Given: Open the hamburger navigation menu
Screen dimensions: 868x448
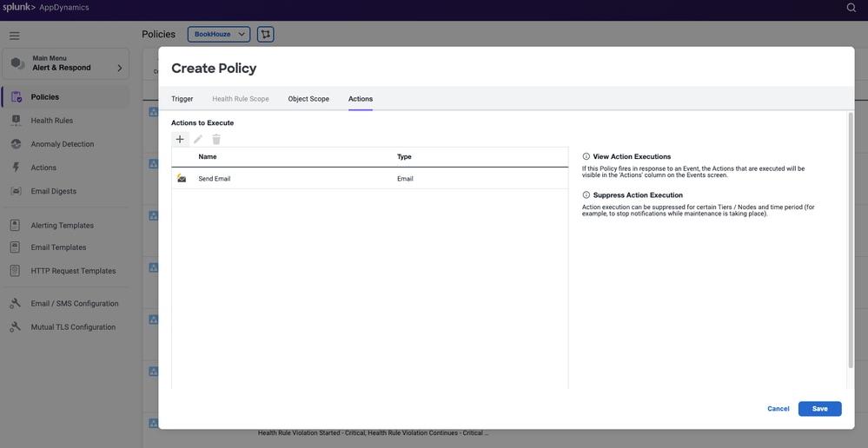Looking at the screenshot, I should pos(15,36).
